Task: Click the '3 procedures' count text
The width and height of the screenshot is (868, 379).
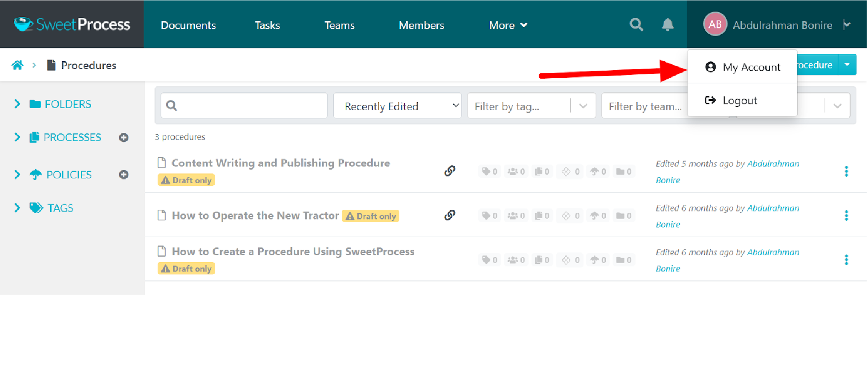Action: point(180,137)
